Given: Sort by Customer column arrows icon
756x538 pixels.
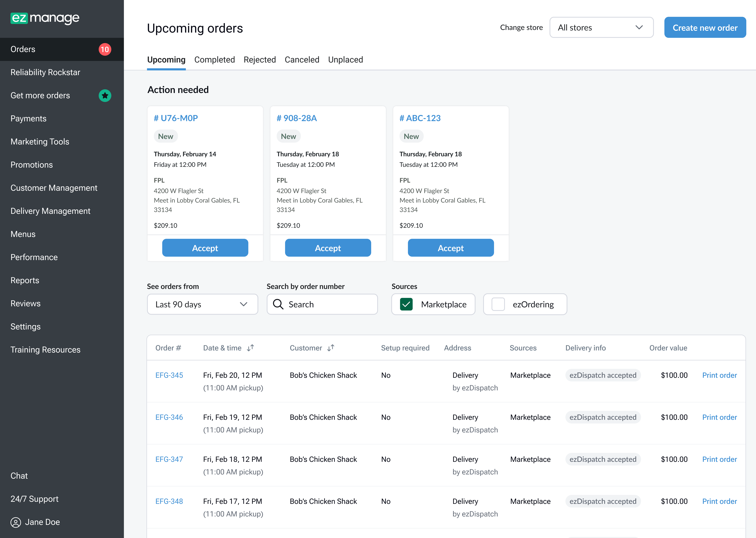Looking at the screenshot, I should tap(331, 348).
